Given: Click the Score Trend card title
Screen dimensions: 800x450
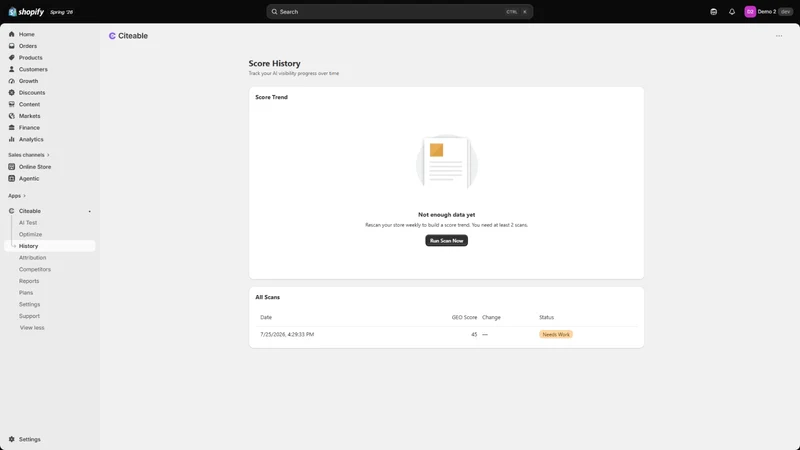Looking at the screenshot, I should click(x=271, y=97).
